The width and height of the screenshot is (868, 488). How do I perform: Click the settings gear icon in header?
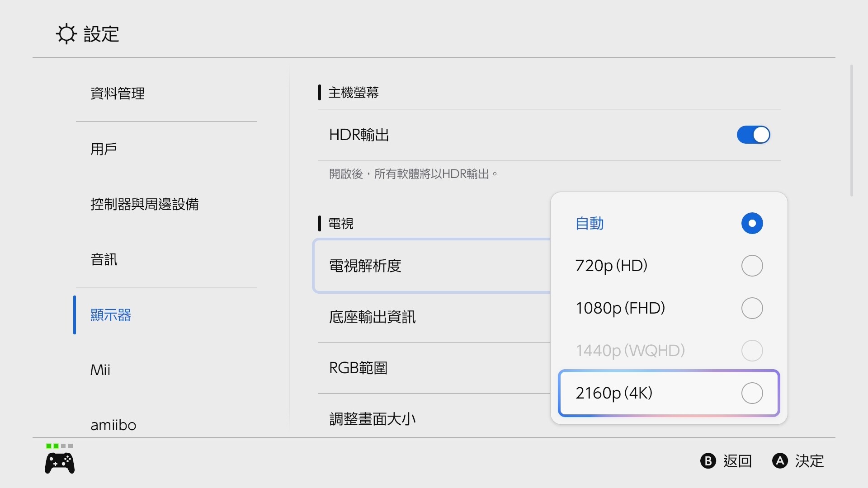coord(66,34)
